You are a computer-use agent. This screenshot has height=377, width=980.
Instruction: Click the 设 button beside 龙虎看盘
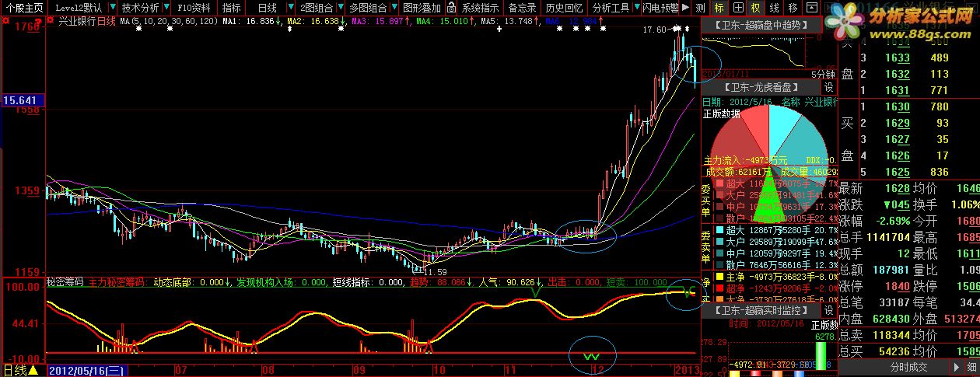(x=828, y=87)
